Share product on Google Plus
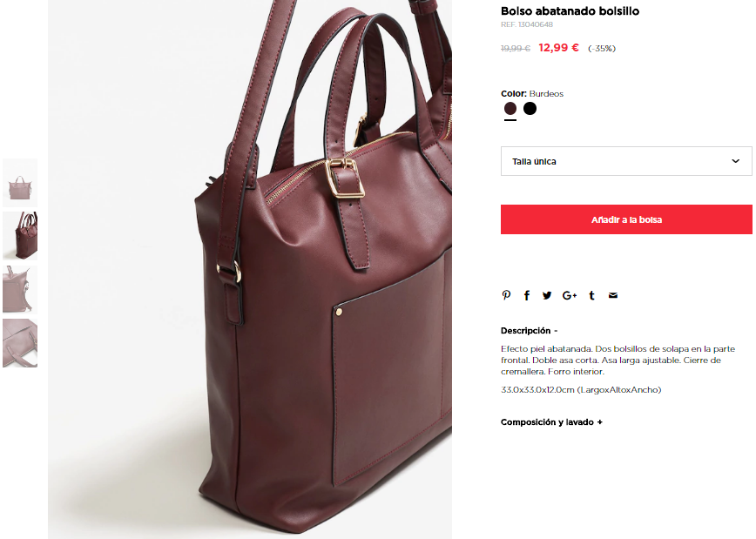 570,295
